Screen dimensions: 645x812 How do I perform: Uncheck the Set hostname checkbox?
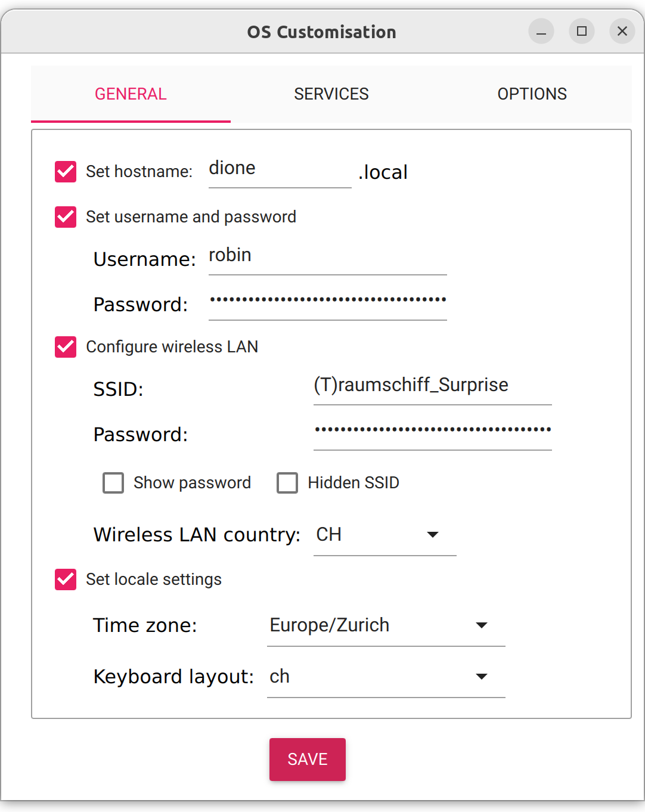click(x=66, y=172)
